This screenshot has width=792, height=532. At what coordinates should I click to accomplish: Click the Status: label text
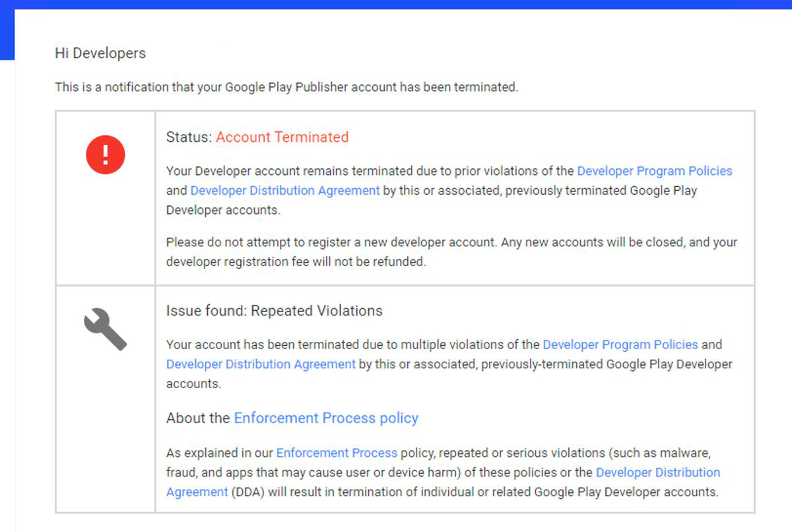pos(189,137)
